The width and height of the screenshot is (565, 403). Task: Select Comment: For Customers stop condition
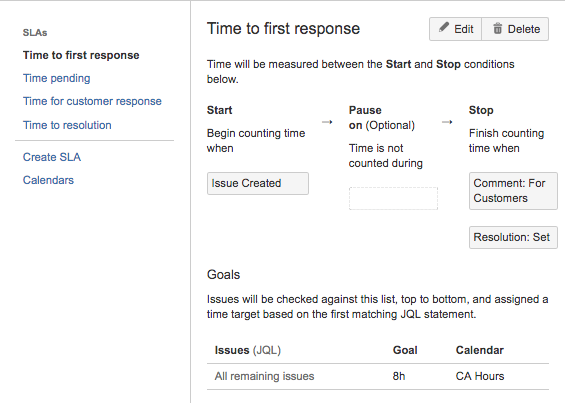point(513,191)
